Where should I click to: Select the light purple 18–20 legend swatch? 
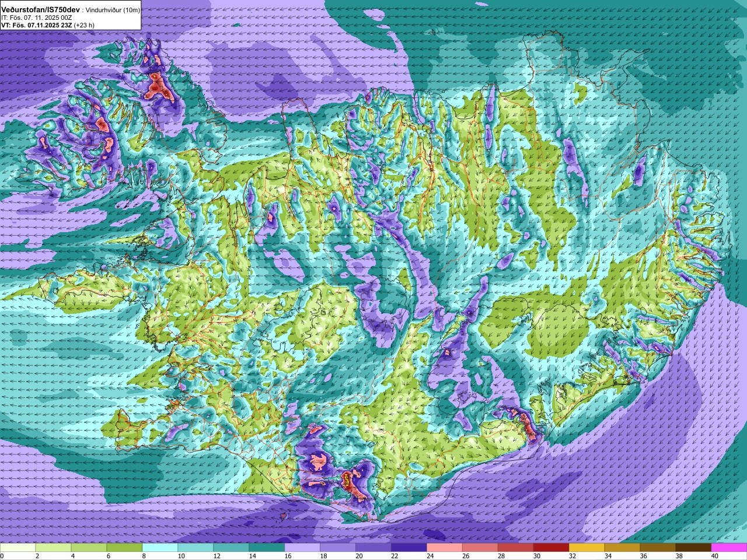[x=338, y=548]
